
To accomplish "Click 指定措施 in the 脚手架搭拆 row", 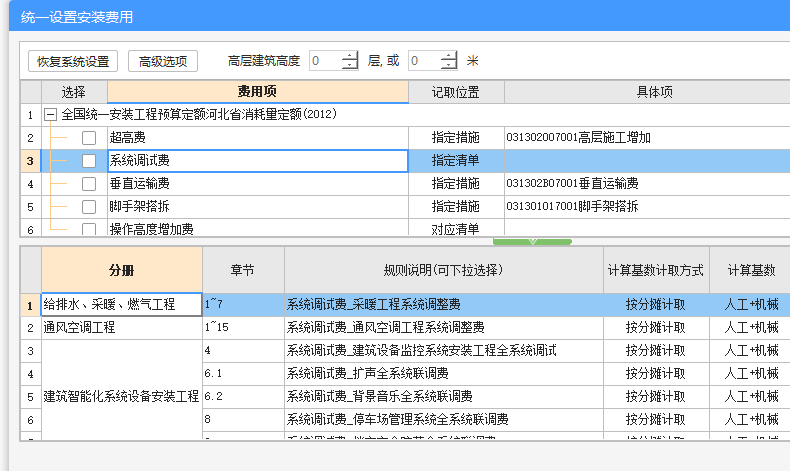I will [x=456, y=207].
